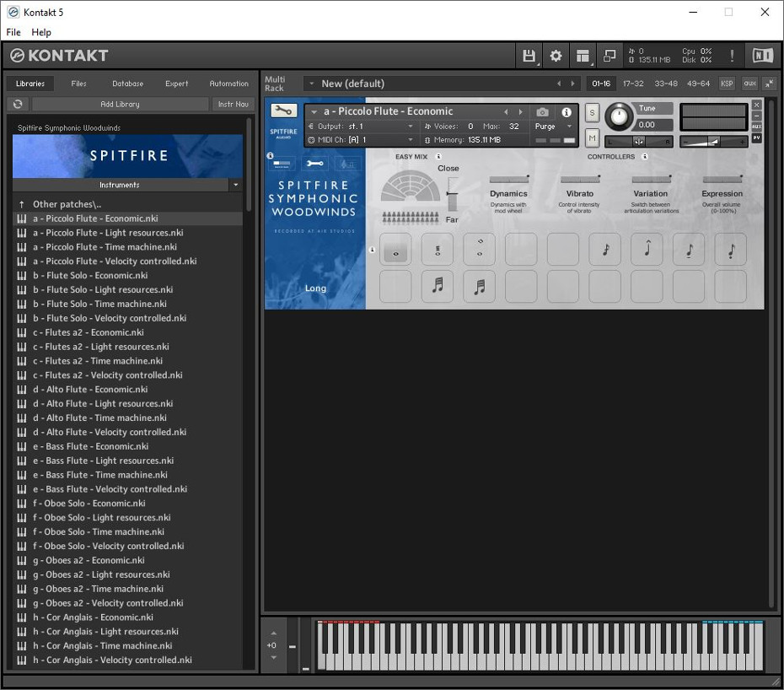Select the marcato note articulation in seventh slot

647,249
